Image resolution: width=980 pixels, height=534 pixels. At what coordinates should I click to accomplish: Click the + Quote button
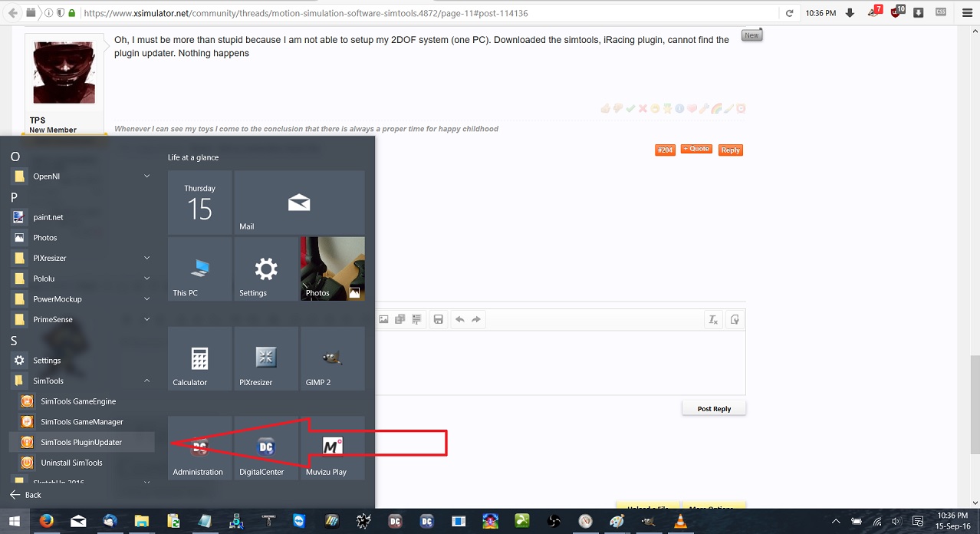[x=696, y=150]
